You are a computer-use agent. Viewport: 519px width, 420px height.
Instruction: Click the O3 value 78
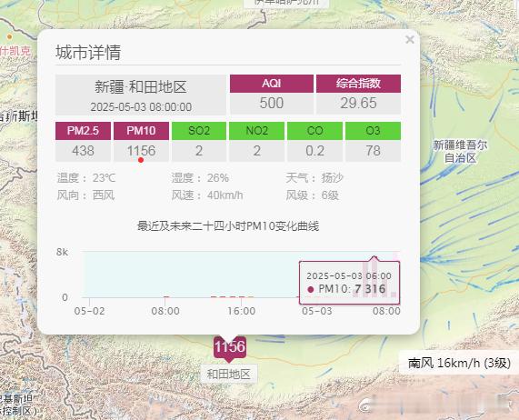373,151
